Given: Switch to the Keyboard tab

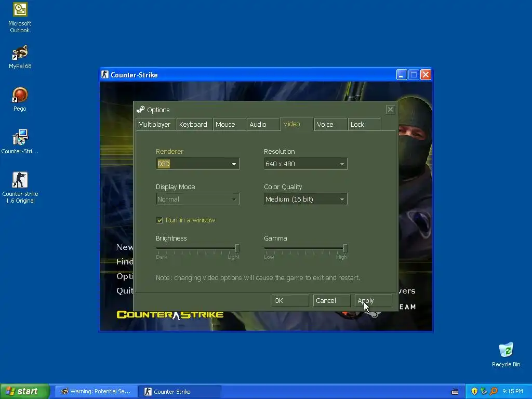Looking at the screenshot, I should [194, 124].
